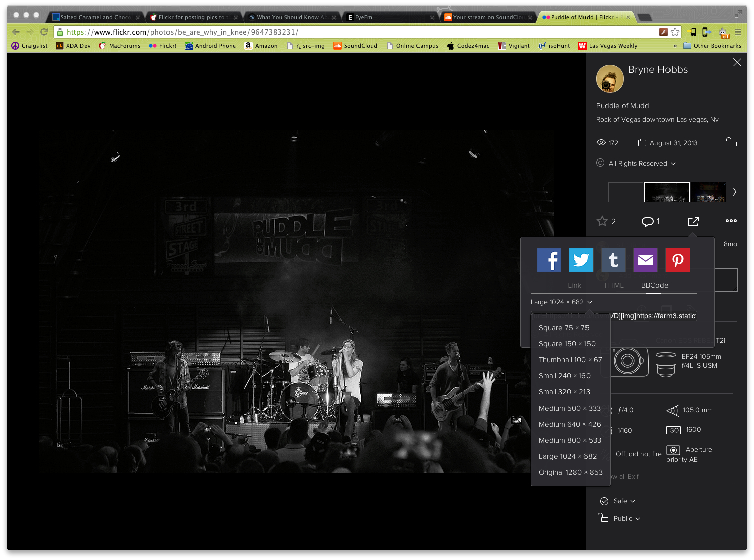Choose Medium 500 × 333 size

(x=570, y=408)
